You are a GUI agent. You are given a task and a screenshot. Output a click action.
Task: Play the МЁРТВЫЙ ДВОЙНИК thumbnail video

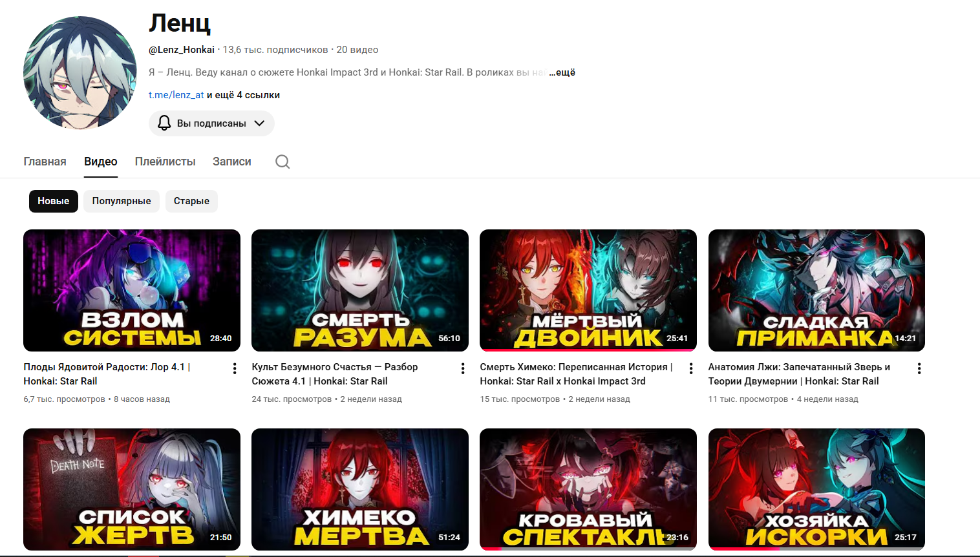click(x=588, y=290)
